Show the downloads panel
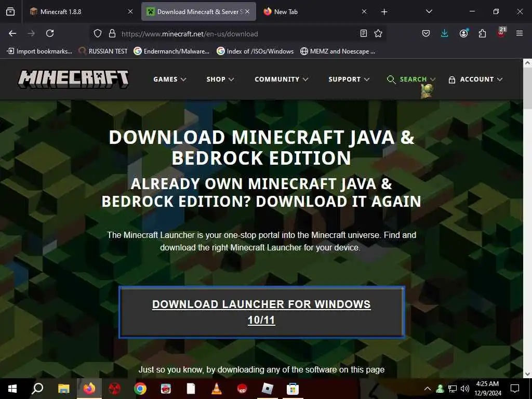The image size is (532, 399). [445, 33]
